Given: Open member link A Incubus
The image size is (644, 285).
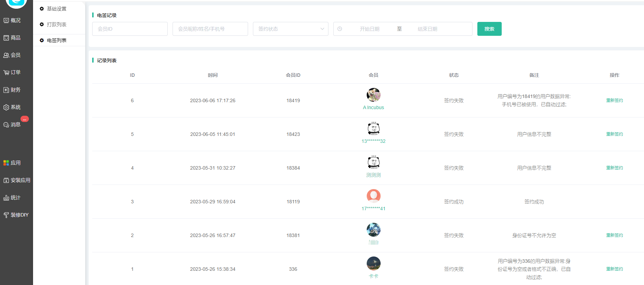Looking at the screenshot, I should coord(373,107).
